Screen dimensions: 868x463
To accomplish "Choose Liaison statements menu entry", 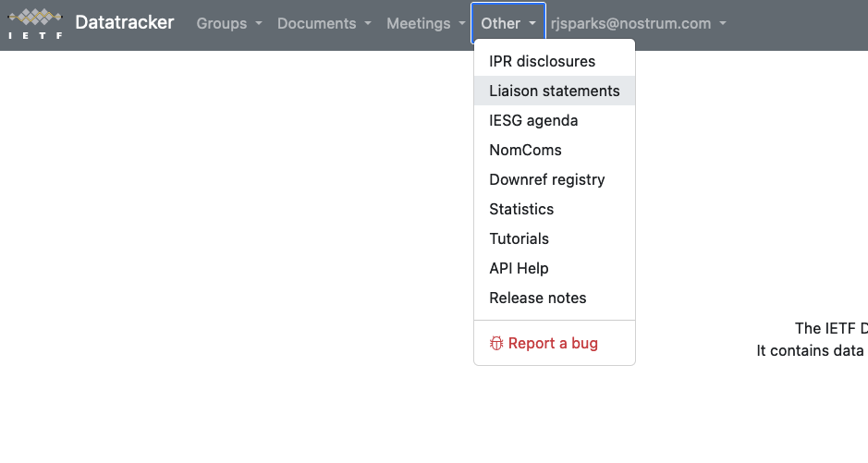I will (555, 91).
